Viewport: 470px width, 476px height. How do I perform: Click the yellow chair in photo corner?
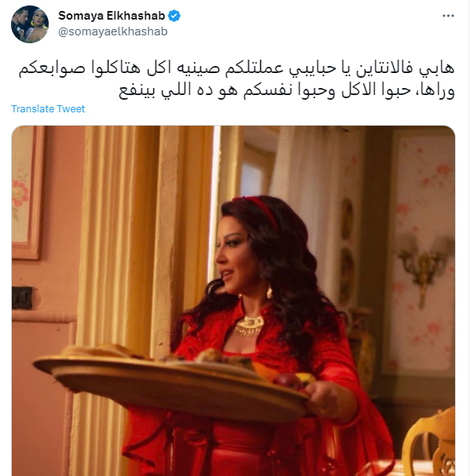(430, 441)
